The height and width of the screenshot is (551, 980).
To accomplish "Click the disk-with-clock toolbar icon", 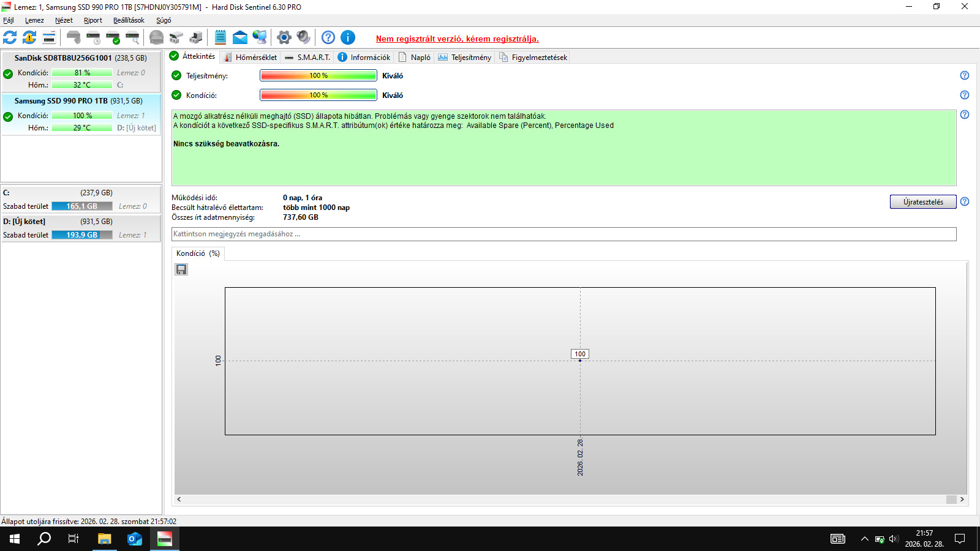I will [x=93, y=37].
